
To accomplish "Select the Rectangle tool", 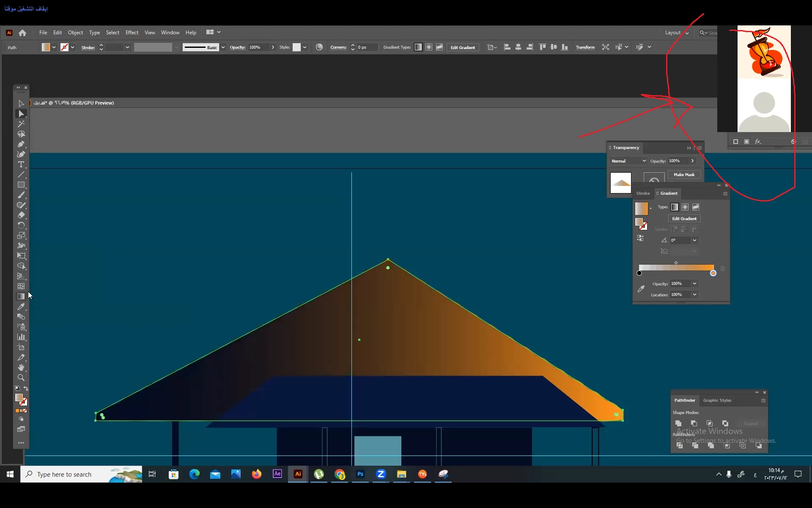I will [21, 185].
